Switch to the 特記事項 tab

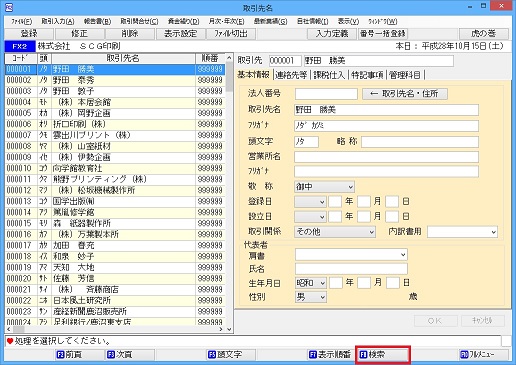coord(367,75)
